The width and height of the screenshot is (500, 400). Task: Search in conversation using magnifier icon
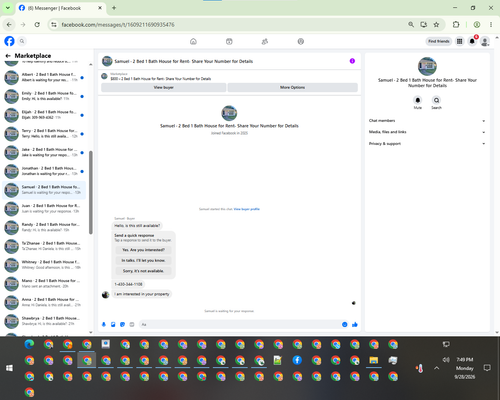436,100
